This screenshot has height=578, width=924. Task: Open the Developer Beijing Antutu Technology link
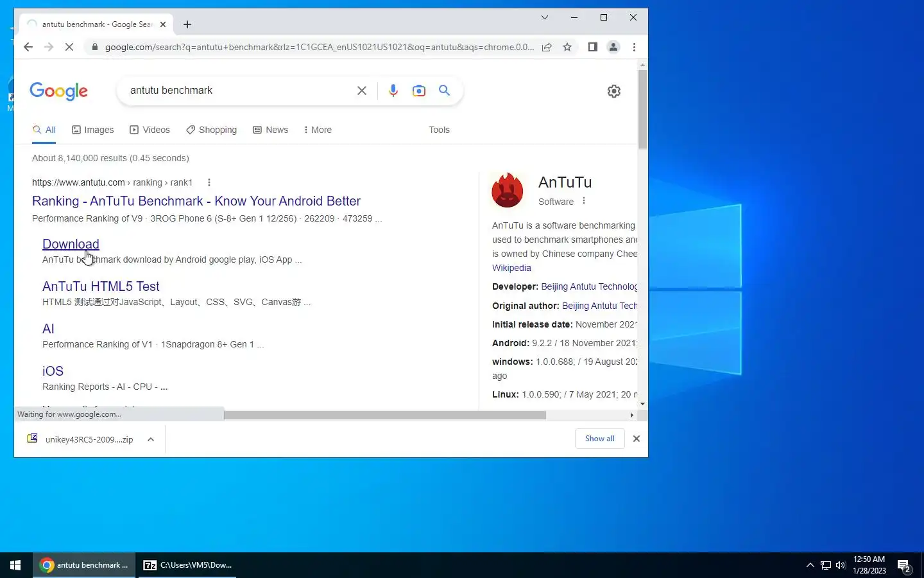589,286
